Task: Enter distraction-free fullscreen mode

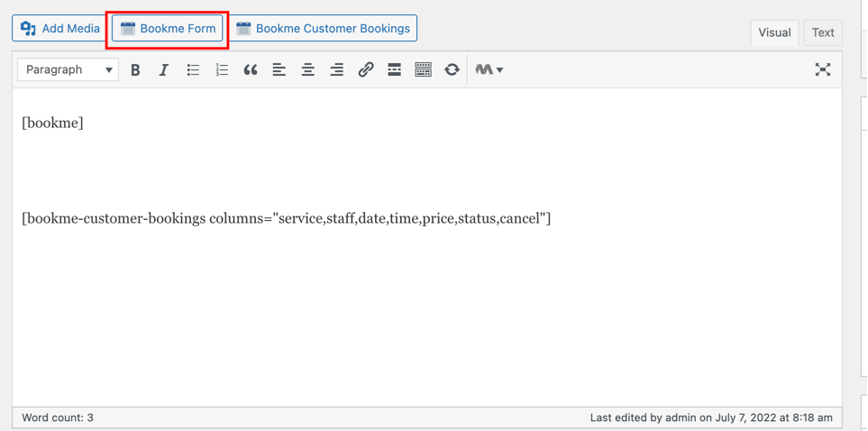Action: pyautogui.click(x=823, y=69)
